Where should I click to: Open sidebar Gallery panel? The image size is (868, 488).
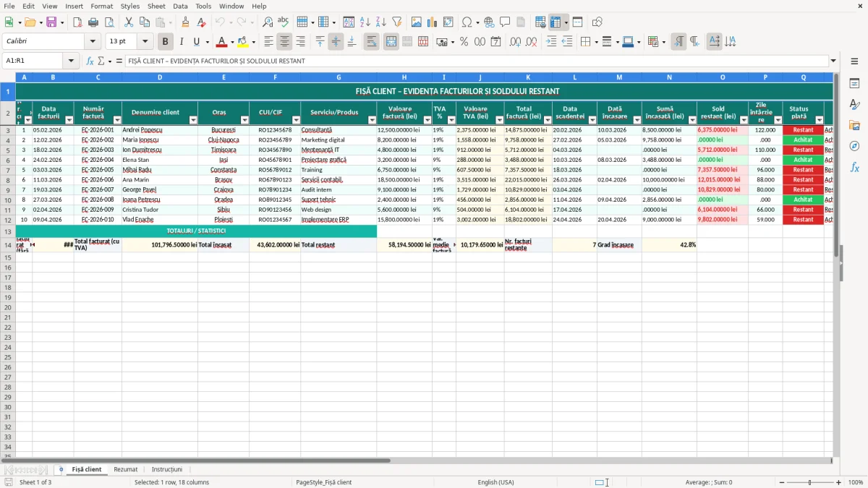pyautogui.click(x=854, y=126)
